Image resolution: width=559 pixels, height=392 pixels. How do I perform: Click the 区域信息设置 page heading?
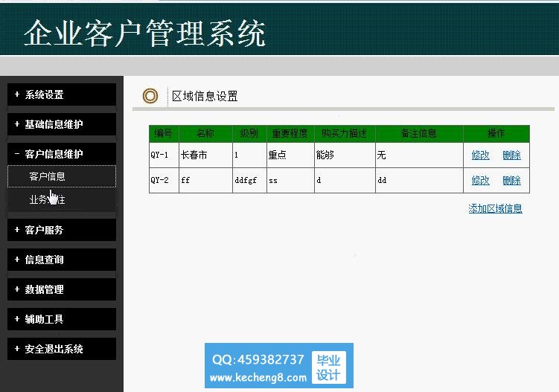(x=205, y=96)
